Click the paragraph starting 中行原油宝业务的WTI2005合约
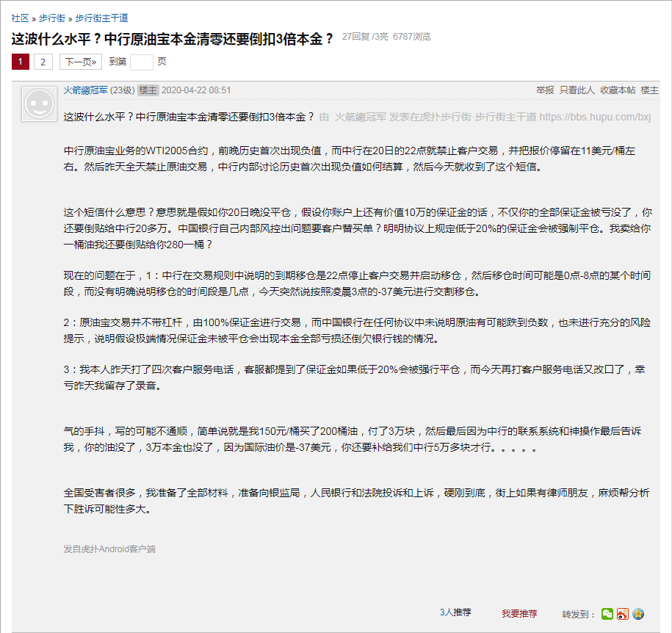This screenshot has width=672, height=633. point(350,159)
